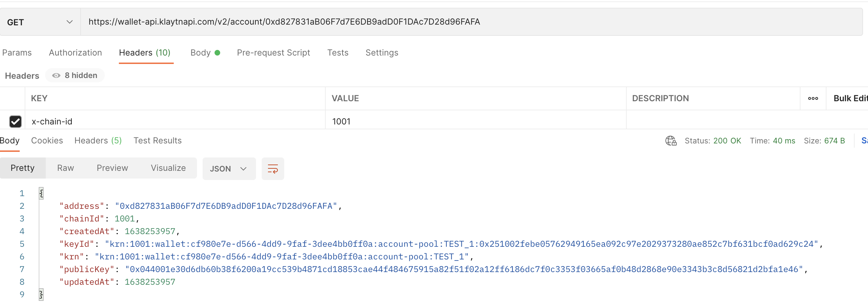Click the Size 674 B indicator
This screenshot has height=303, width=868.
tap(824, 141)
